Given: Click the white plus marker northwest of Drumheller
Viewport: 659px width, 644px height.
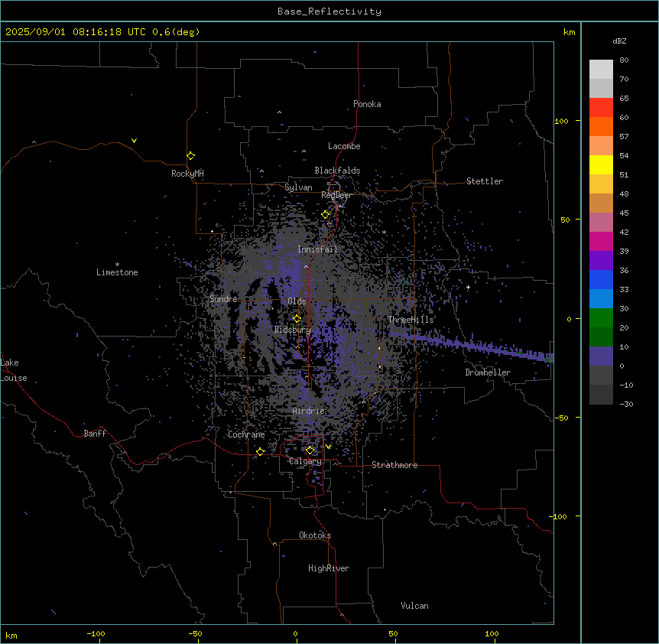Looking at the screenshot, I should [468, 287].
